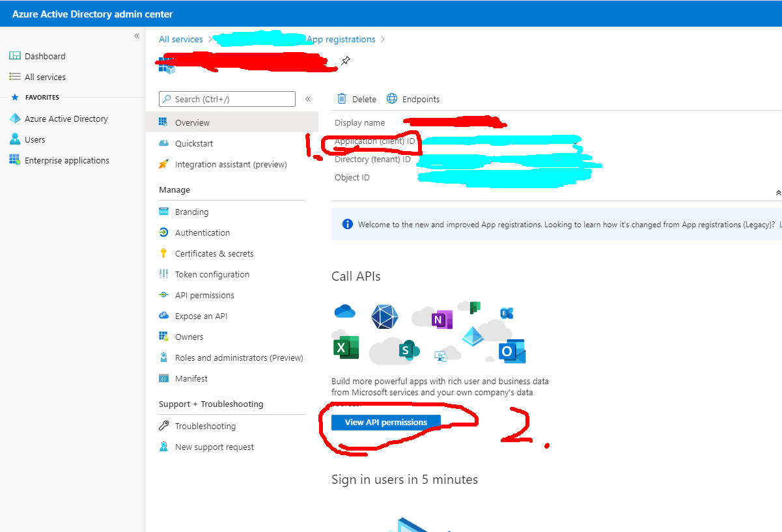Screen dimensions: 782x532
Task: Open Owners in Manage menu
Action: click(232, 337)
